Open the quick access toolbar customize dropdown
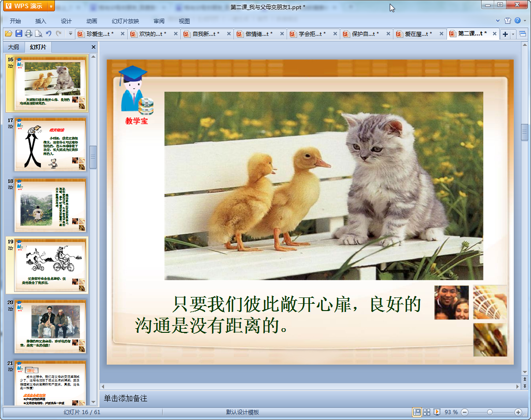Viewport: 531px width, 420px height. [x=70, y=34]
